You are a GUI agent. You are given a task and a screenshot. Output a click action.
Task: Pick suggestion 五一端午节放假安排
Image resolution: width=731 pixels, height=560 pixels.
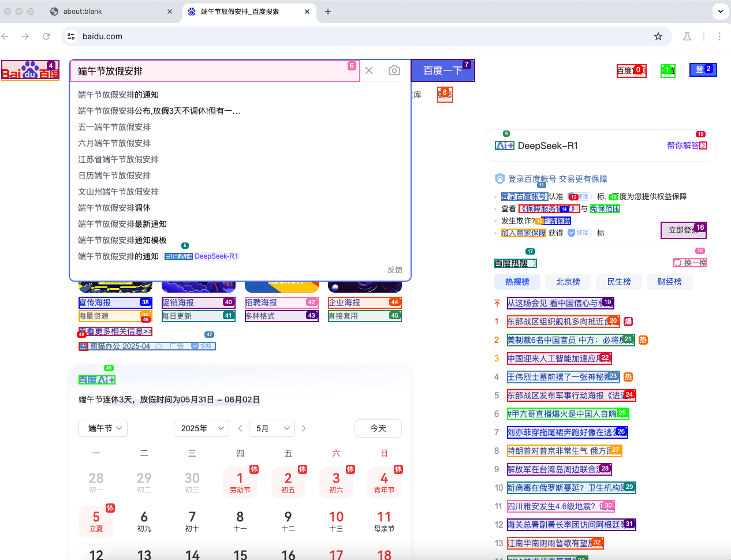tap(240, 127)
